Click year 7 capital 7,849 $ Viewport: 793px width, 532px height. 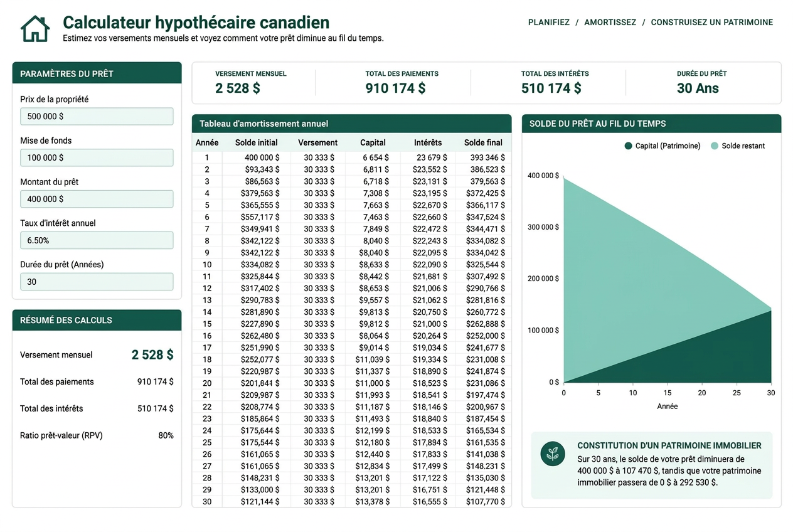click(x=375, y=229)
